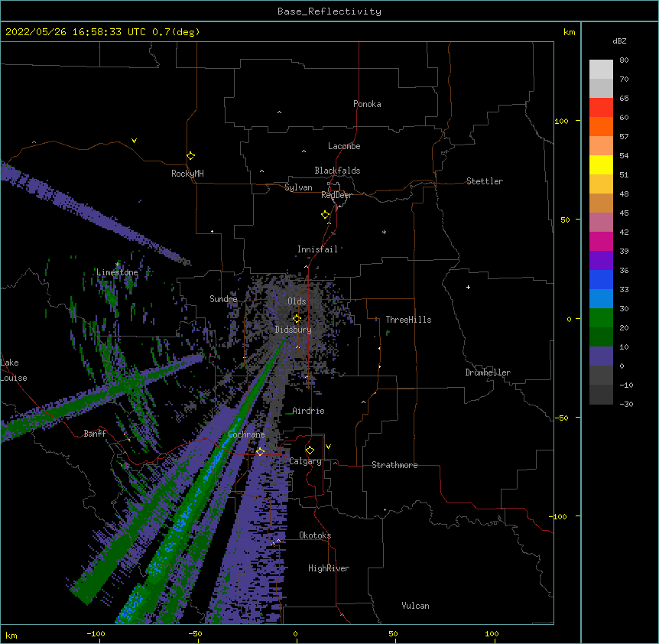Click the Lacombe city label
659x644 pixels.
344,146
